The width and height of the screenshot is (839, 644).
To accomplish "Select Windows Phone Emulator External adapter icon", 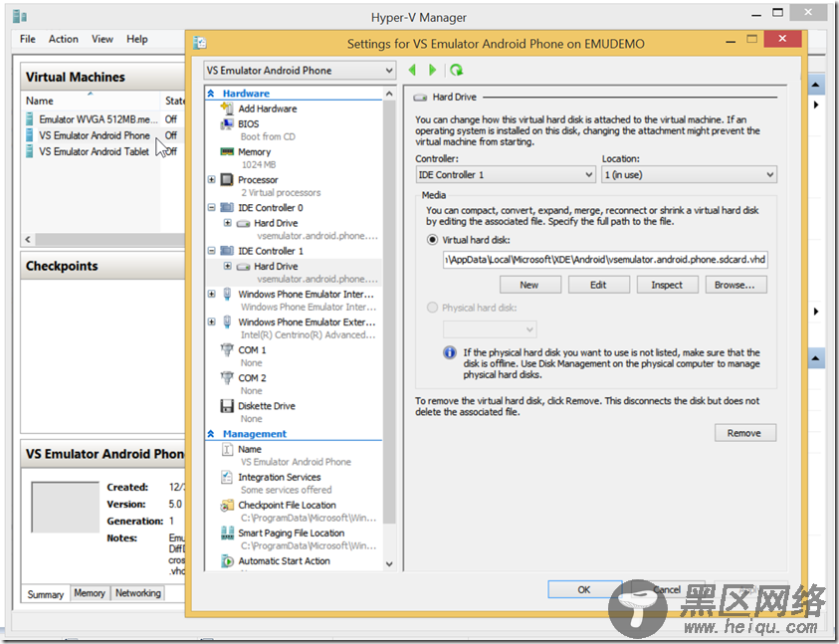I will 227,322.
